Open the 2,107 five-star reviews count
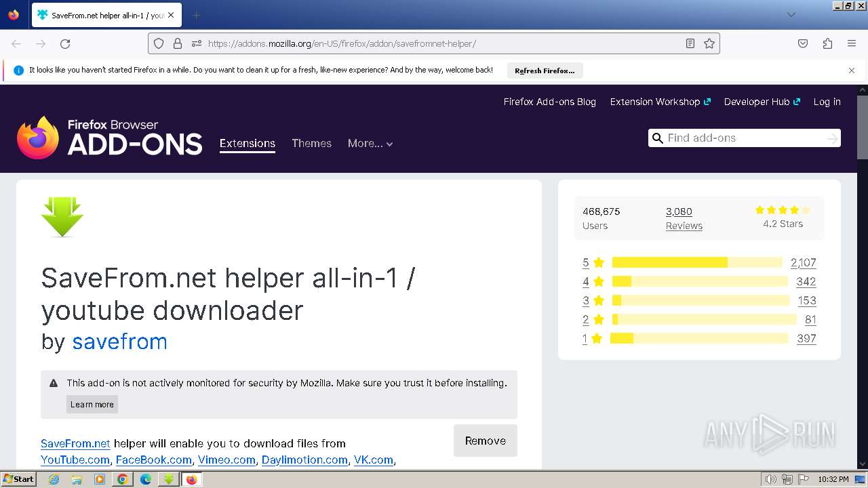 pos(803,262)
